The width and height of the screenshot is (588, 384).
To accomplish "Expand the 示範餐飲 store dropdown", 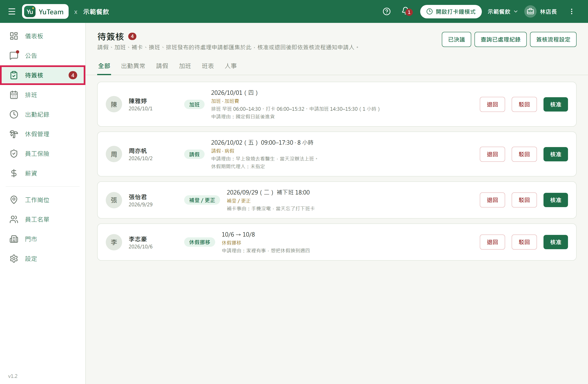I will [502, 12].
